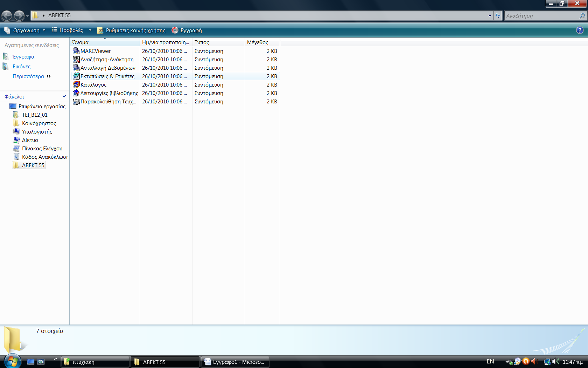Click the Εγγραφή burn button

coord(187,30)
